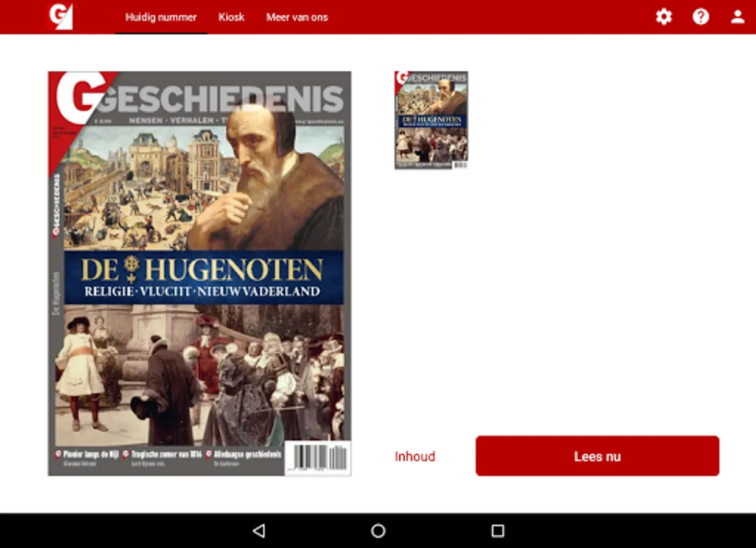Open the large De Hugenoten magazine cover

point(200,273)
